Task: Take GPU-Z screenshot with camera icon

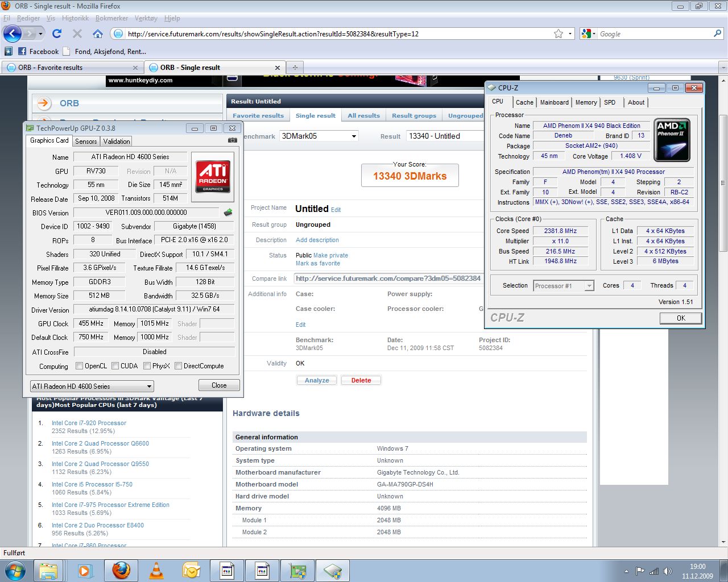Action: [232, 140]
